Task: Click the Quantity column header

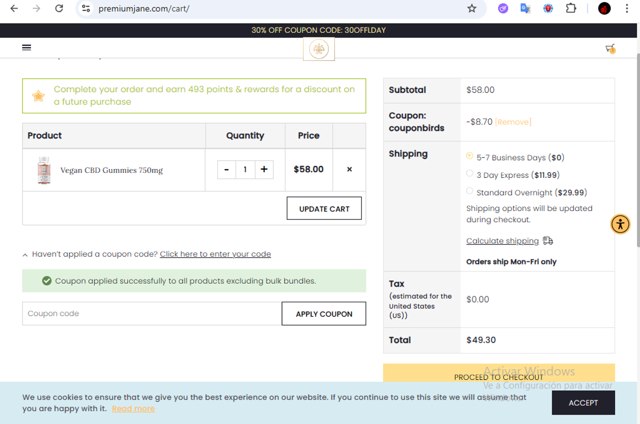Action: coord(245,135)
